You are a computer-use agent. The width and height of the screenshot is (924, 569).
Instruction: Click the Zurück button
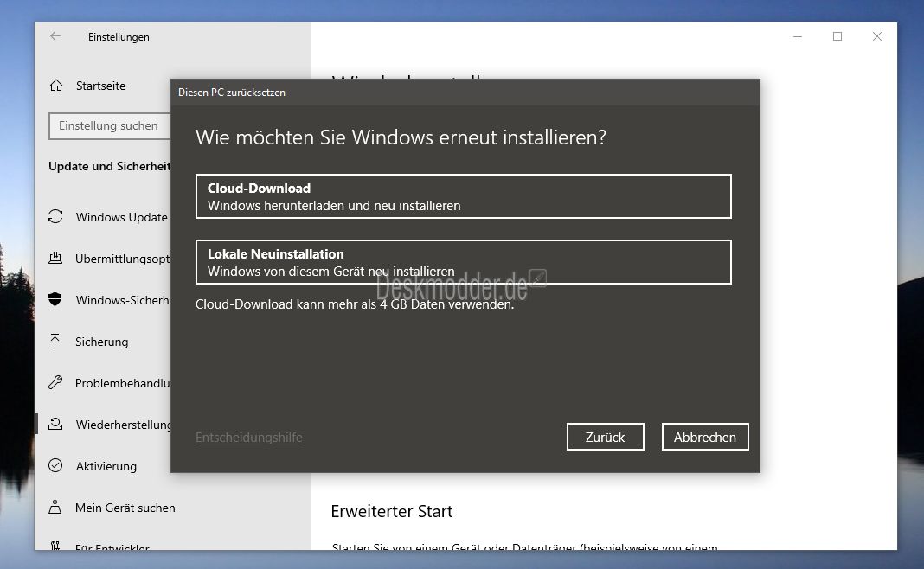606,437
